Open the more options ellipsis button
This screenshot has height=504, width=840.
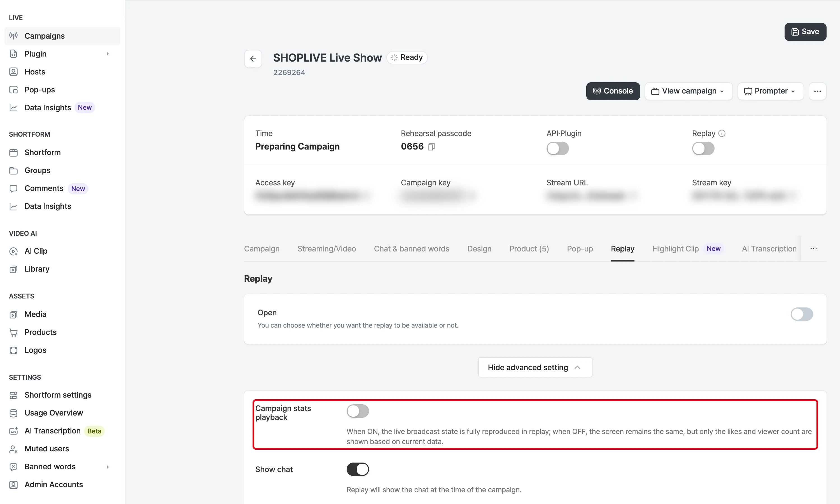point(817,91)
